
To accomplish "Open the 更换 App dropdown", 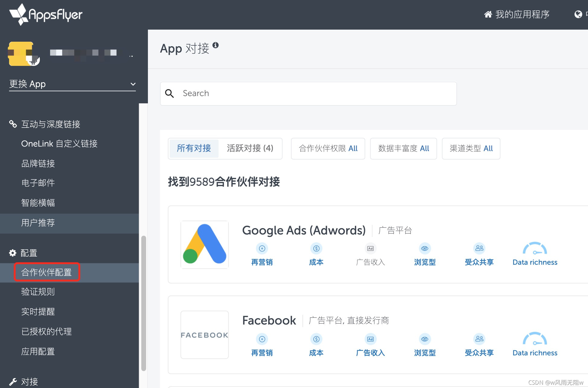I will (x=72, y=84).
